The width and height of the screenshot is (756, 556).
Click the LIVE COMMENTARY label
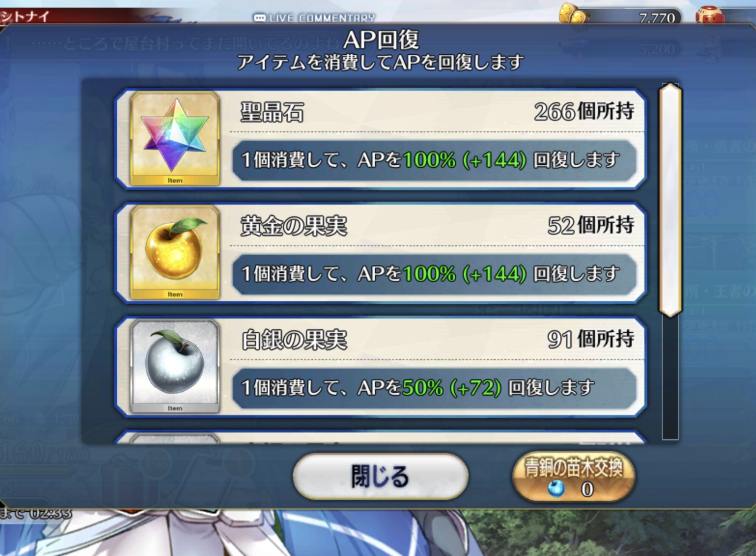click(322, 18)
